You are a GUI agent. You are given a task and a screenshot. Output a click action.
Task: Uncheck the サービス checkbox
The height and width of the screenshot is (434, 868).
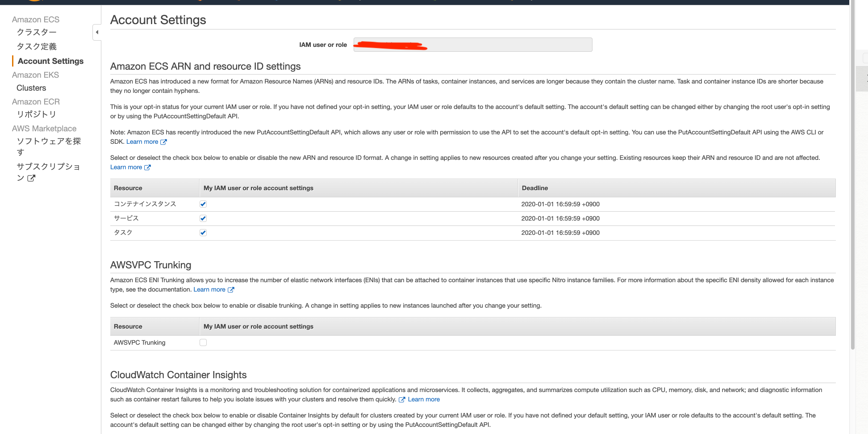[x=203, y=218]
